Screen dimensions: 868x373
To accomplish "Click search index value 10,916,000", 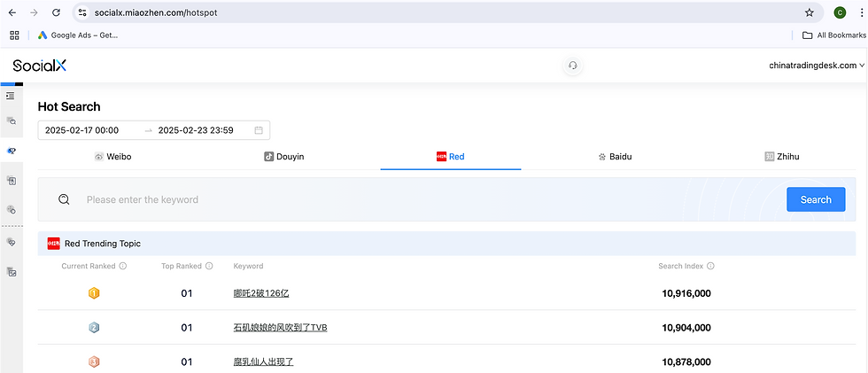I will [x=686, y=293].
